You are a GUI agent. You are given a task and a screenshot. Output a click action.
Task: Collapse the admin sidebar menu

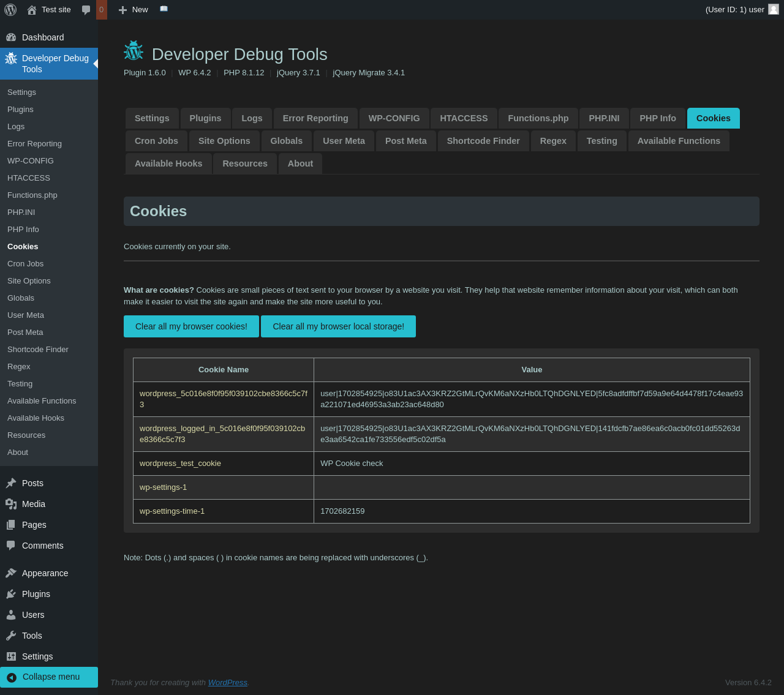coord(51,677)
